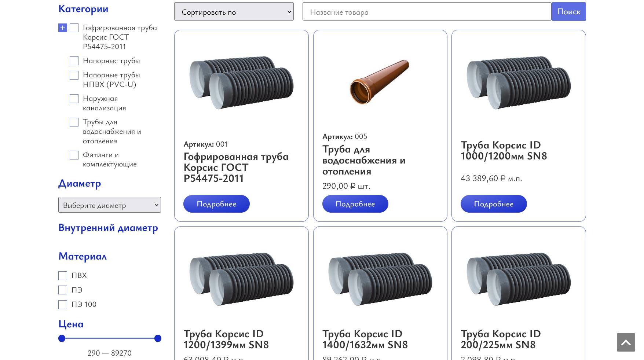Viewport: 644px width, 360px height.
Task: Expand the Гофрированная труба category plus icon
Action: [x=62, y=28]
